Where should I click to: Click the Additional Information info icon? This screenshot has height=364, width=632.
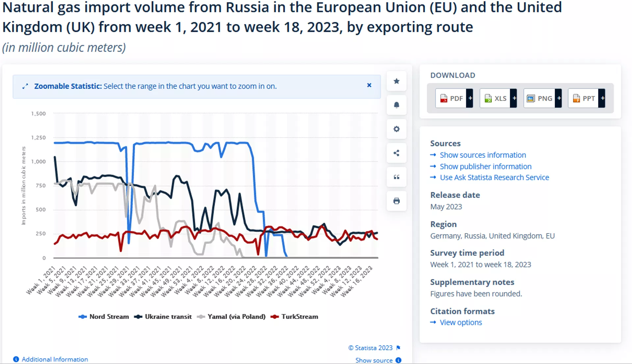coord(16,359)
